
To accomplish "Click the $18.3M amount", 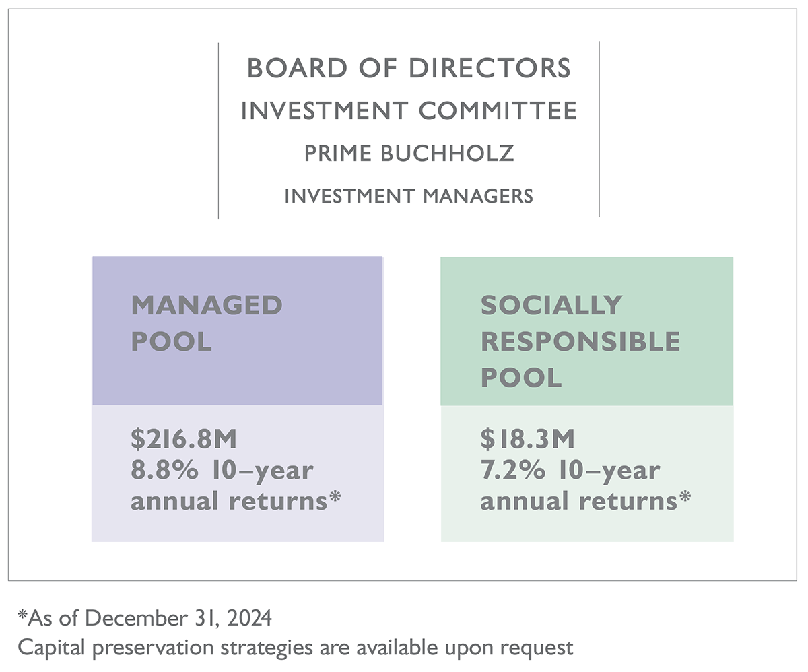I will 528,440.
